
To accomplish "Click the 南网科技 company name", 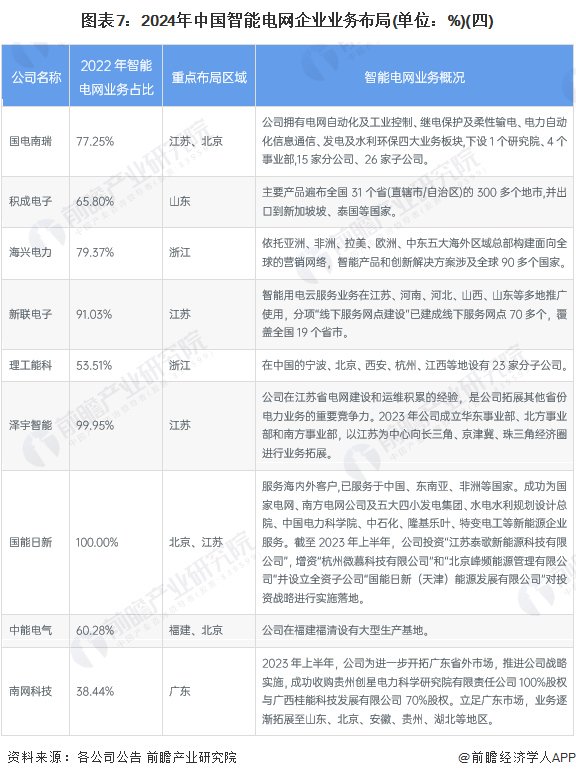I will (x=30, y=692).
